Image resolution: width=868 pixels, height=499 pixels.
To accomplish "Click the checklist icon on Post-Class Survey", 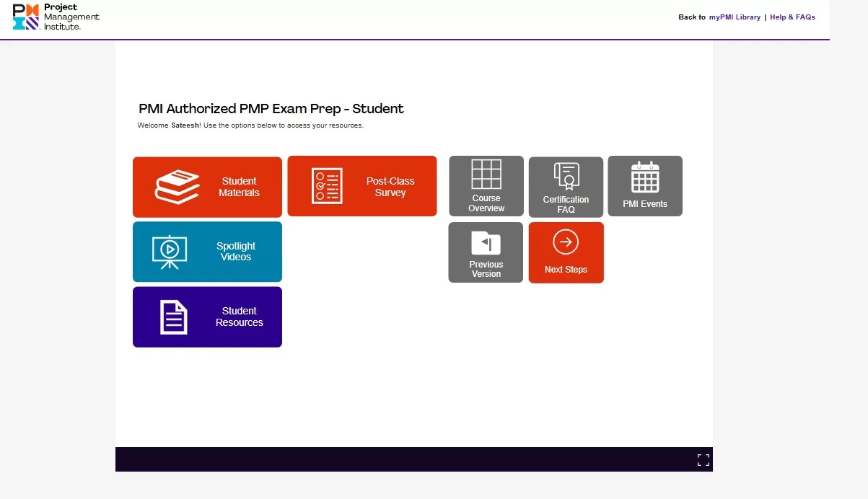I will pyautogui.click(x=327, y=186).
